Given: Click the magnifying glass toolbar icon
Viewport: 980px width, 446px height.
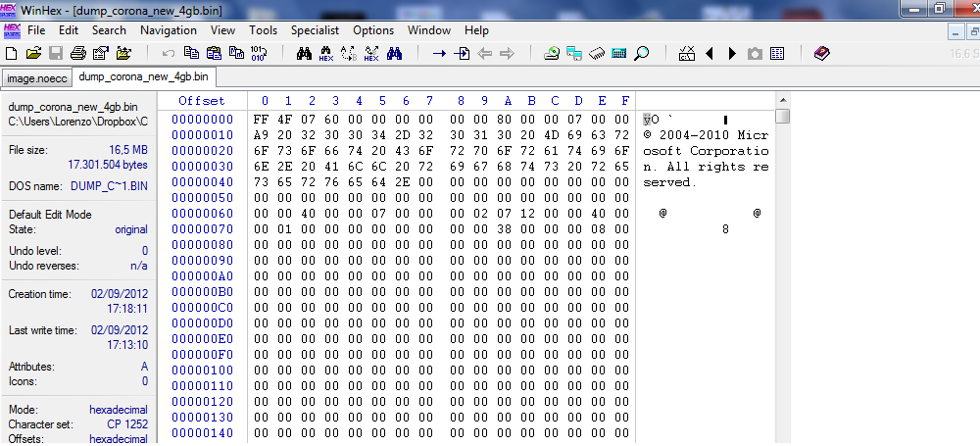Looking at the screenshot, I should [642, 53].
